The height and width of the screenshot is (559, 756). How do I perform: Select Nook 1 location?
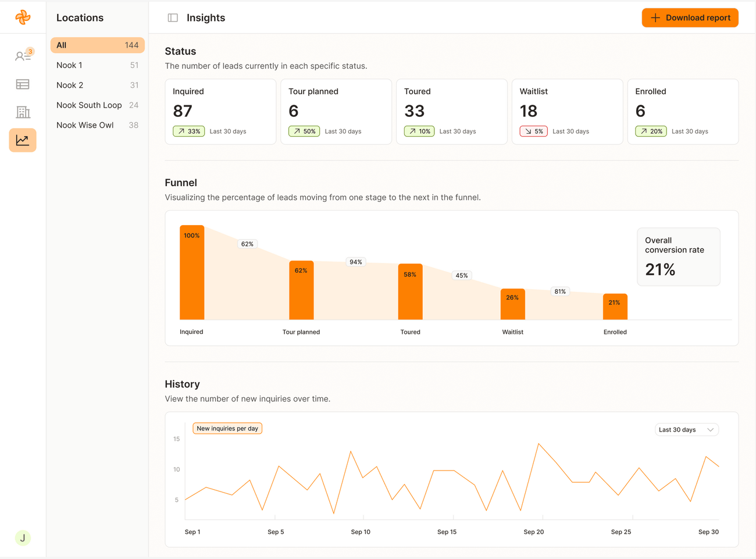click(97, 65)
